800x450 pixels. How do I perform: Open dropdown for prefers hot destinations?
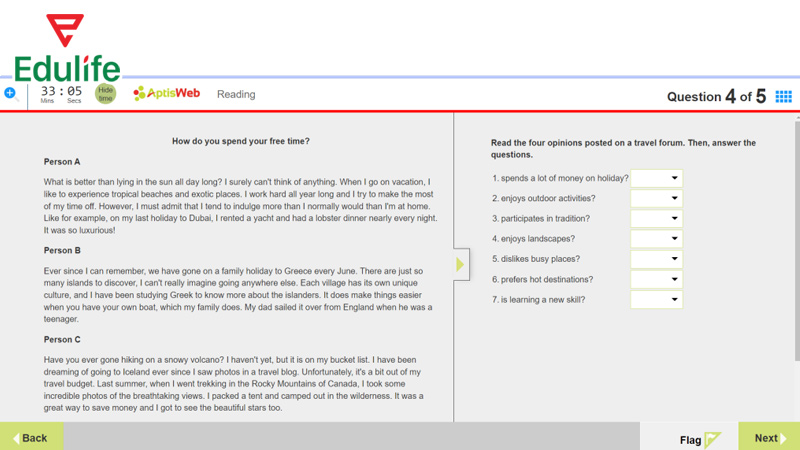656,279
